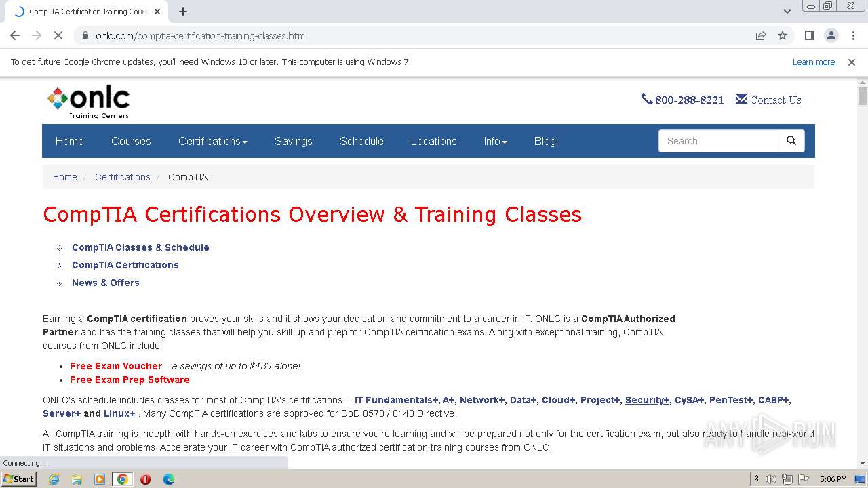
Task: Bookmark this page with star icon
Action: click(x=783, y=35)
